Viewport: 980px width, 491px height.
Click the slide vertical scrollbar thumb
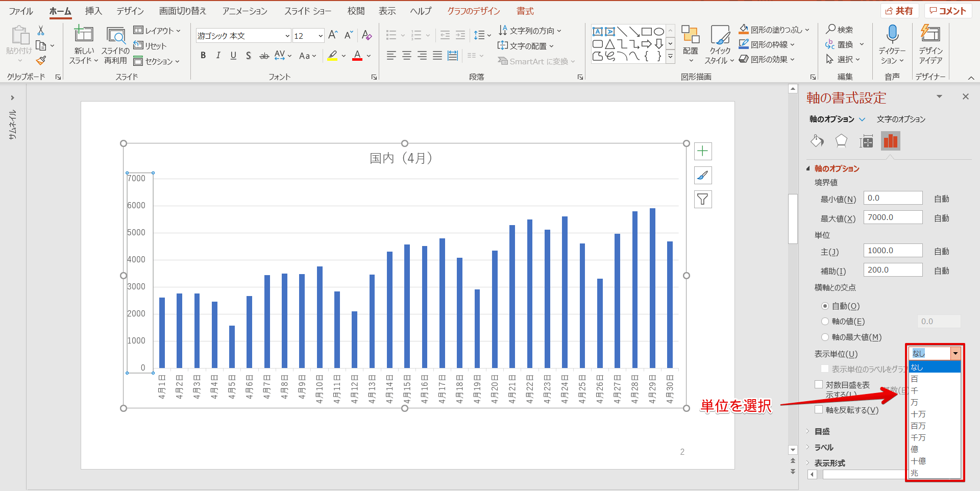[793, 219]
